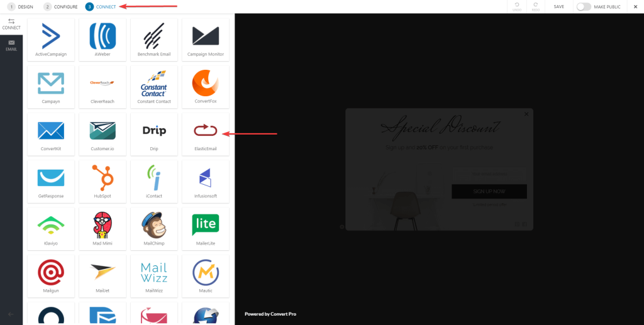Viewport: 644px width, 325px height.
Task: Select the Mautic integration
Action: click(x=206, y=276)
